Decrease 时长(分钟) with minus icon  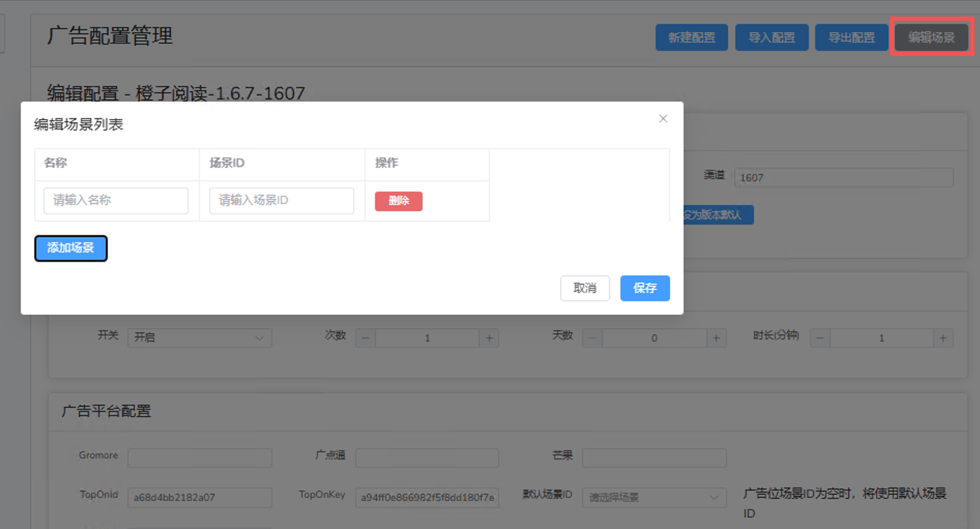[820, 339]
